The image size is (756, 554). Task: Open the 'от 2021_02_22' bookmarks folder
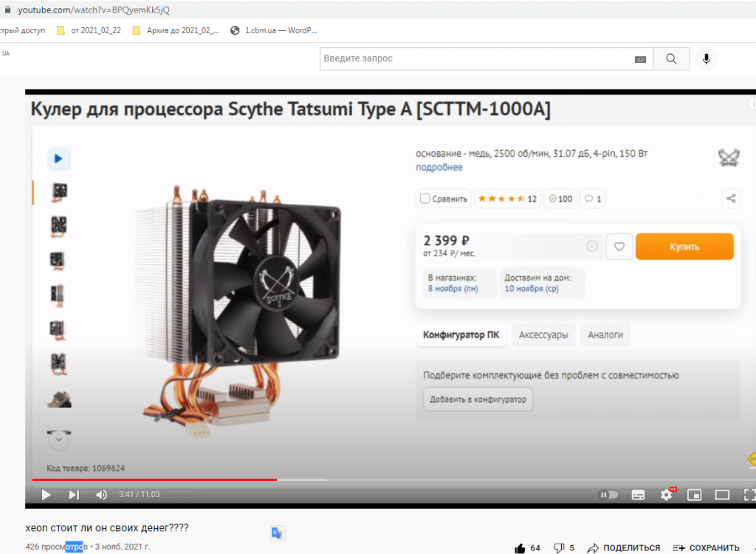(89, 30)
